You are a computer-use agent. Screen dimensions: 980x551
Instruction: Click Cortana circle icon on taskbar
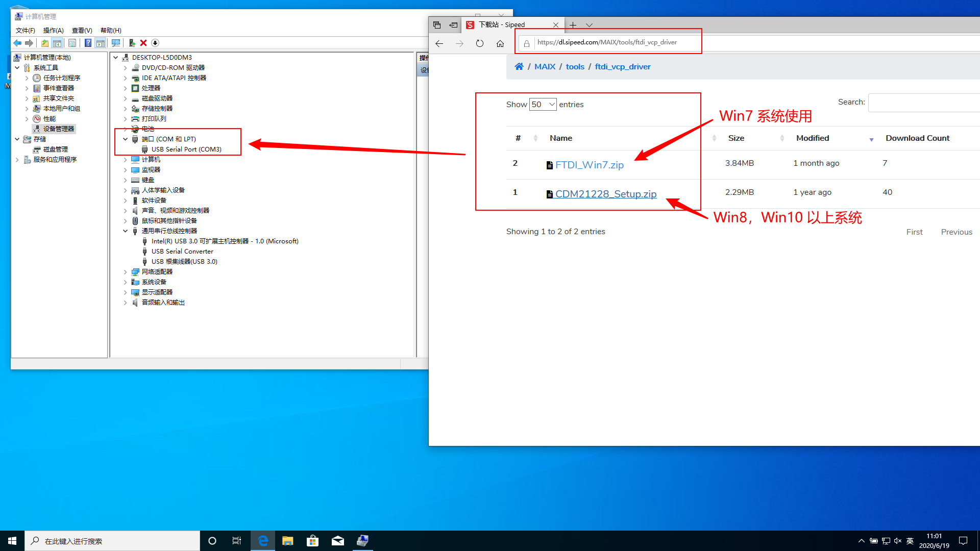[x=212, y=541]
